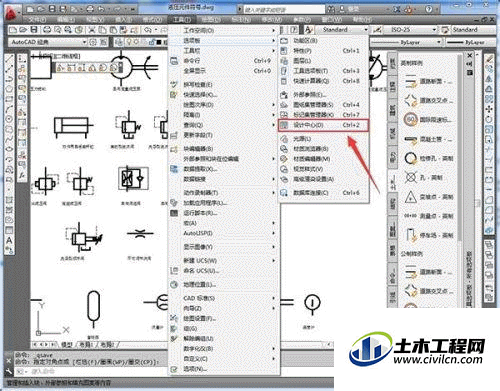This screenshot has width=500, height=391.
Task: Expand the AutoLISP submenu
Action: click(x=223, y=233)
